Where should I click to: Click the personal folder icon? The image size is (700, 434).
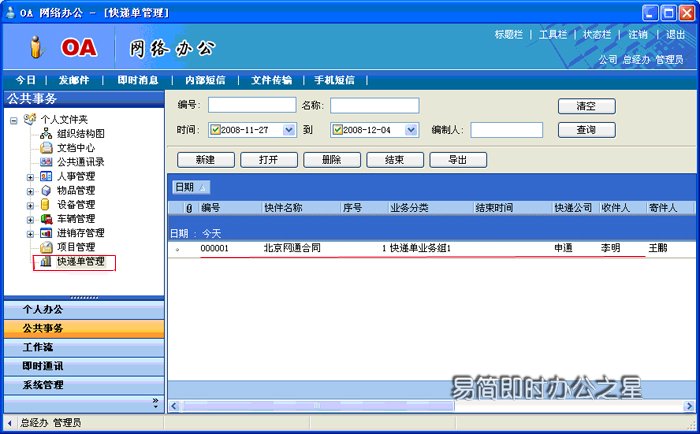click(29, 119)
